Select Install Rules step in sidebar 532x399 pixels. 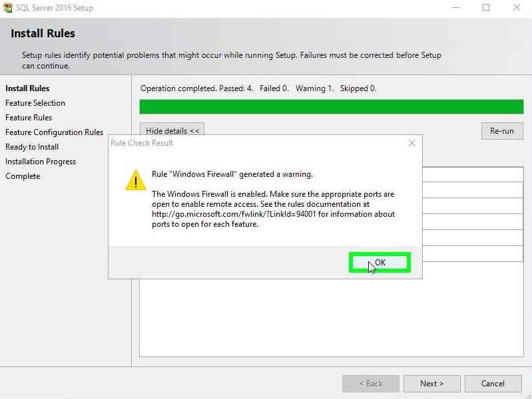click(x=27, y=88)
